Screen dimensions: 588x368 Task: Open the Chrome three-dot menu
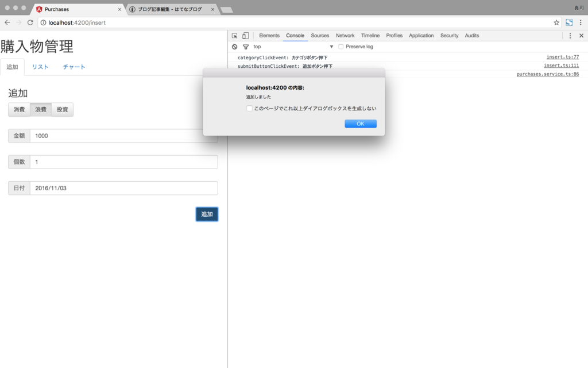click(581, 22)
